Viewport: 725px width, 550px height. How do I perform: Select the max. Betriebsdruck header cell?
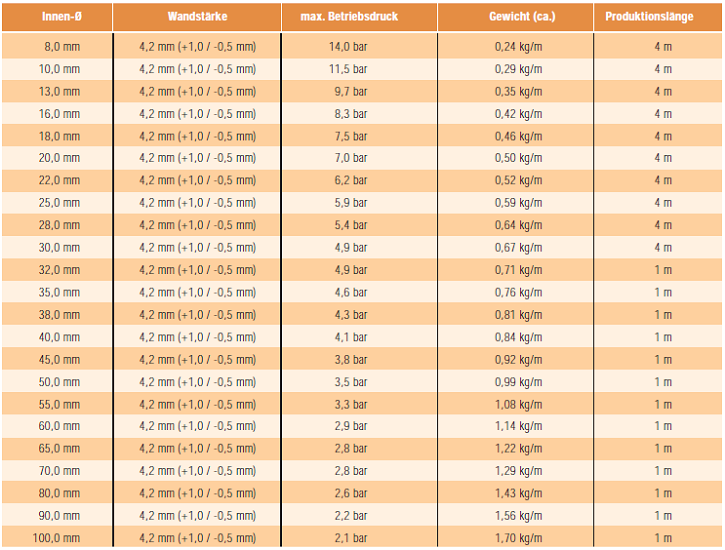pos(349,17)
